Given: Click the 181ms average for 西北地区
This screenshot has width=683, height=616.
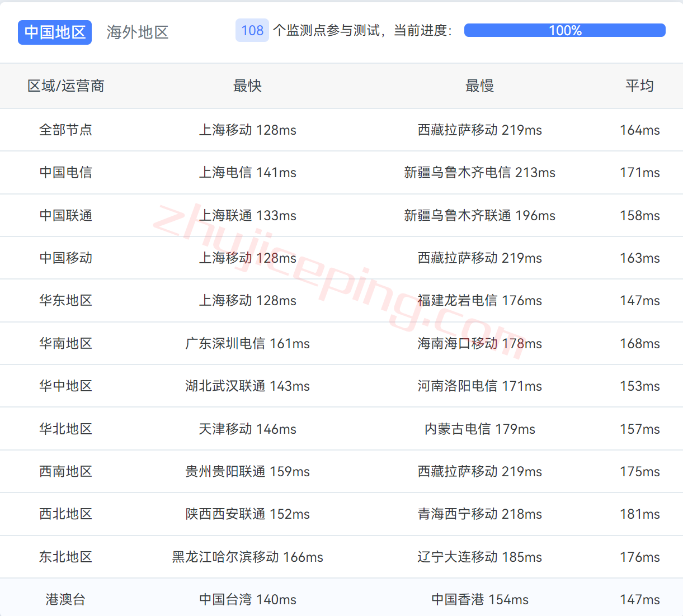Looking at the screenshot, I should [640, 514].
